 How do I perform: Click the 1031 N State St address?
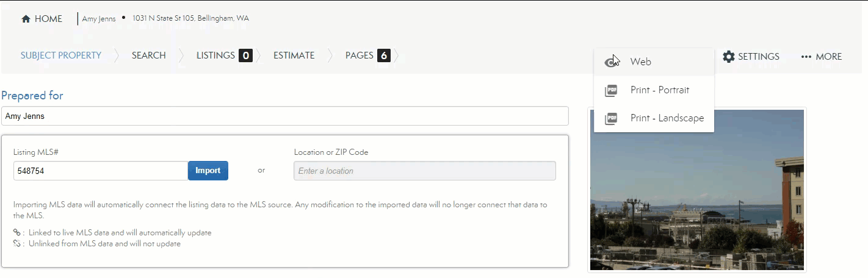[x=190, y=18]
